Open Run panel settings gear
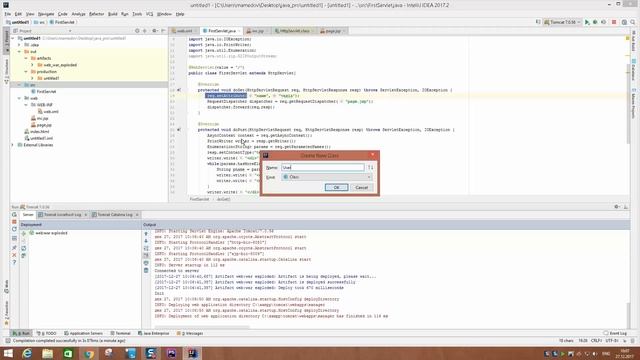 click(x=617, y=207)
